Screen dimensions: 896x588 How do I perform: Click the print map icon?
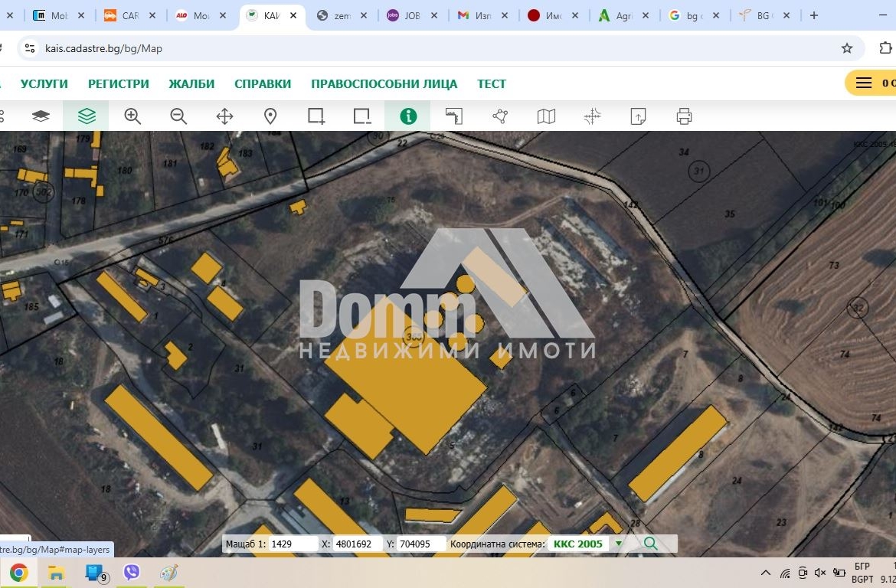coord(684,116)
